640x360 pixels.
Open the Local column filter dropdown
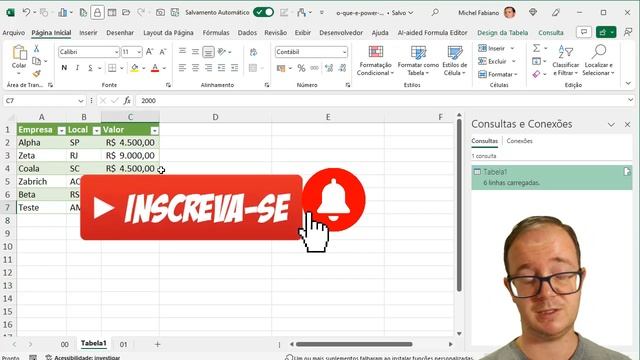pos(96,130)
